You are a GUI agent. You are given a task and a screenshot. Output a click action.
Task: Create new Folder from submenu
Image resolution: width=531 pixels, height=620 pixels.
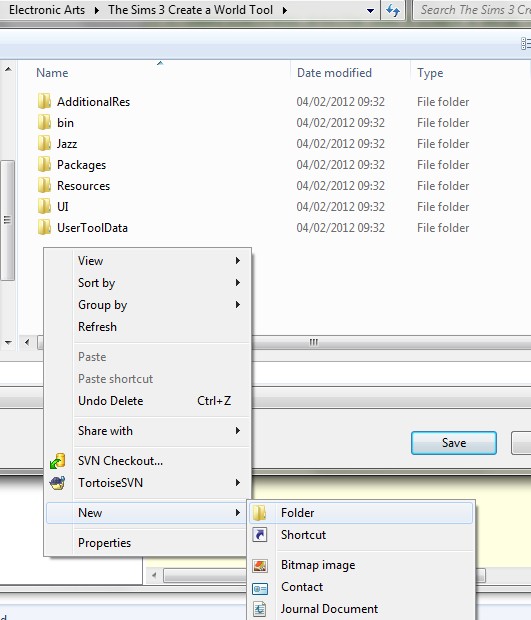pyautogui.click(x=361, y=513)
